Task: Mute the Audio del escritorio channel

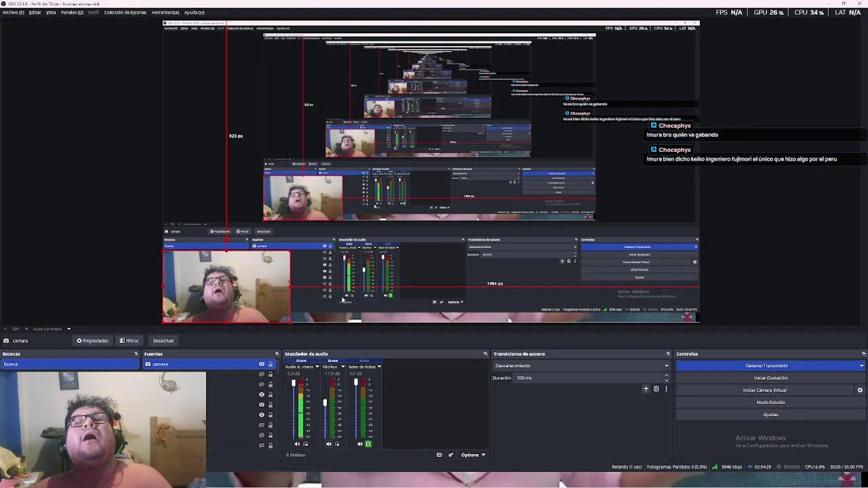Action: (297, 444)
